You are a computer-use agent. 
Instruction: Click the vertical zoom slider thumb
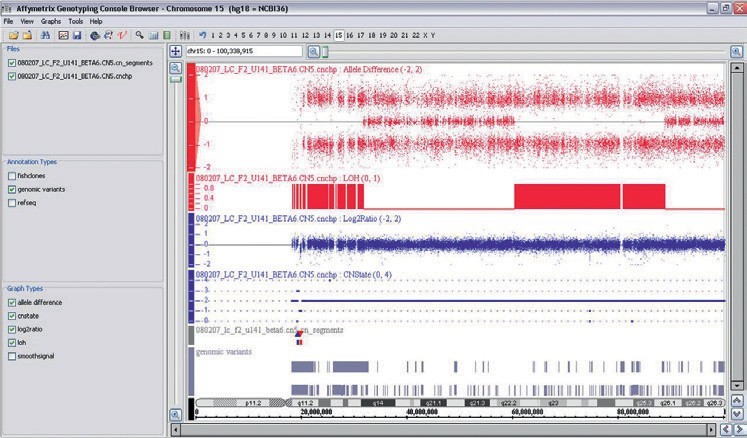point(176,80)
